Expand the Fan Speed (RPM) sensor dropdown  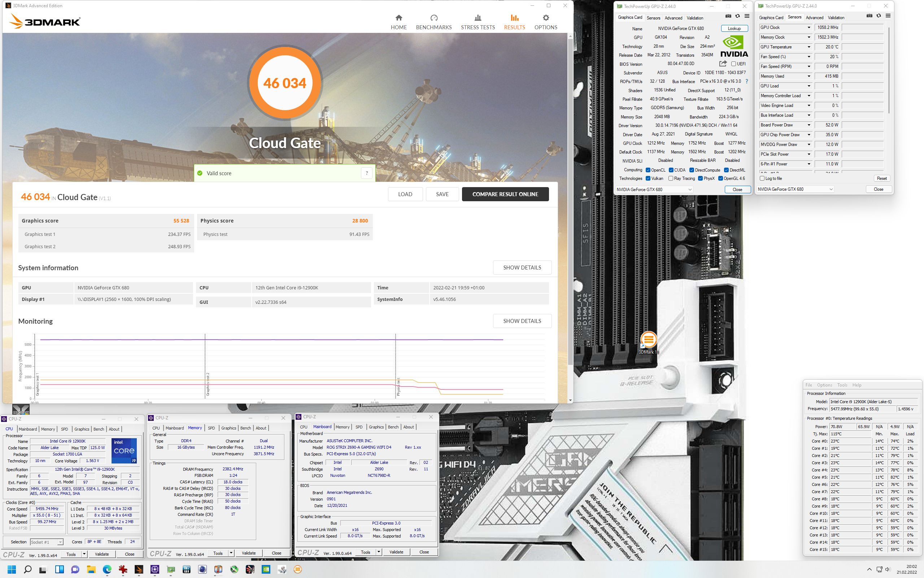tap(808, 66)
